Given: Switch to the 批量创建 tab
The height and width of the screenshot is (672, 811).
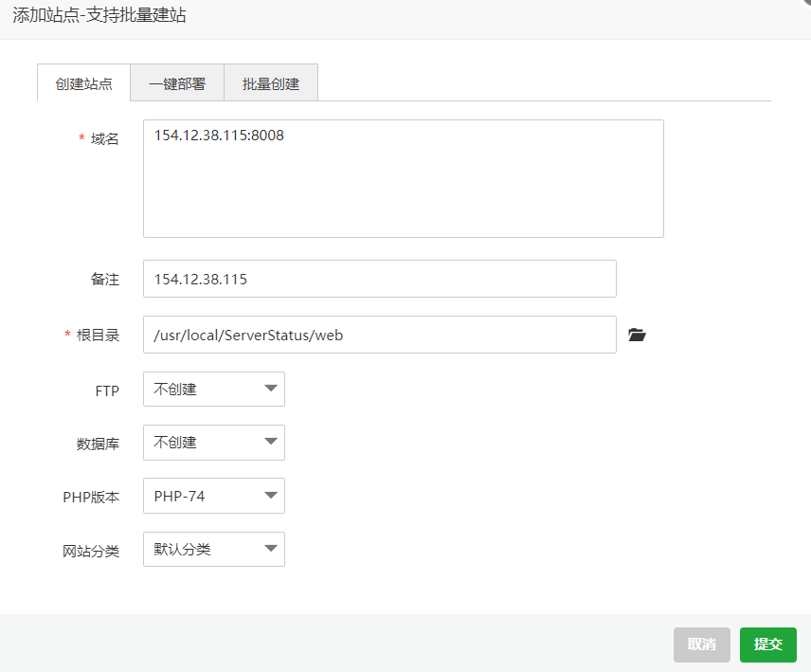Looking at the screenshot, I should point(270,82).
